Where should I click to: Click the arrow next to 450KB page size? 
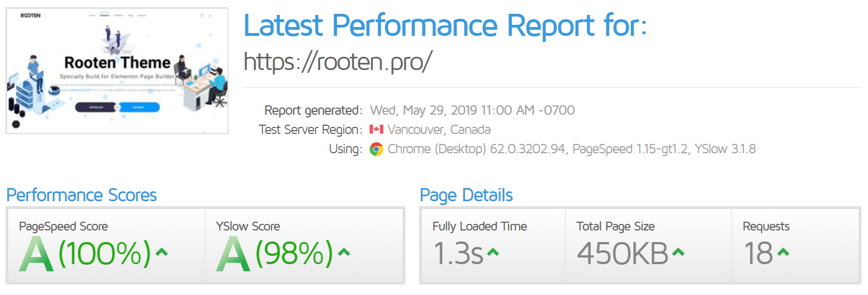point(678,253)
